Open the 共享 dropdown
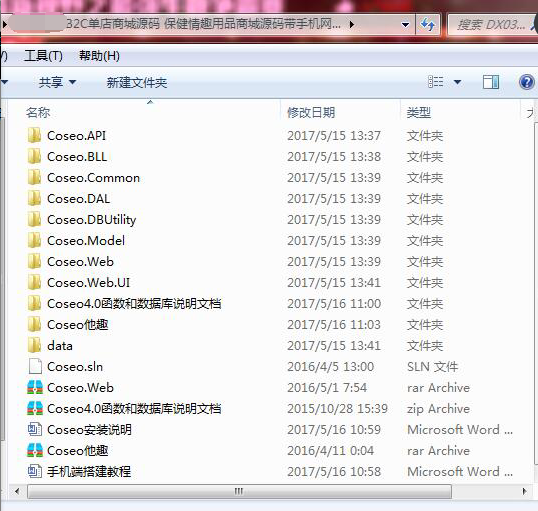 pos(57,82)
